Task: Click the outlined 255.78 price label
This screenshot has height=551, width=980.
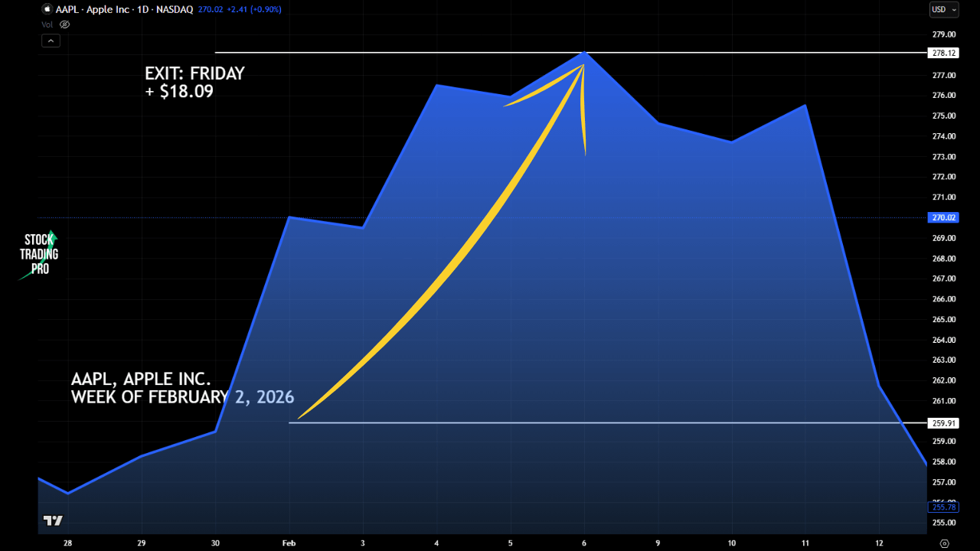Action: click(943, 507)
